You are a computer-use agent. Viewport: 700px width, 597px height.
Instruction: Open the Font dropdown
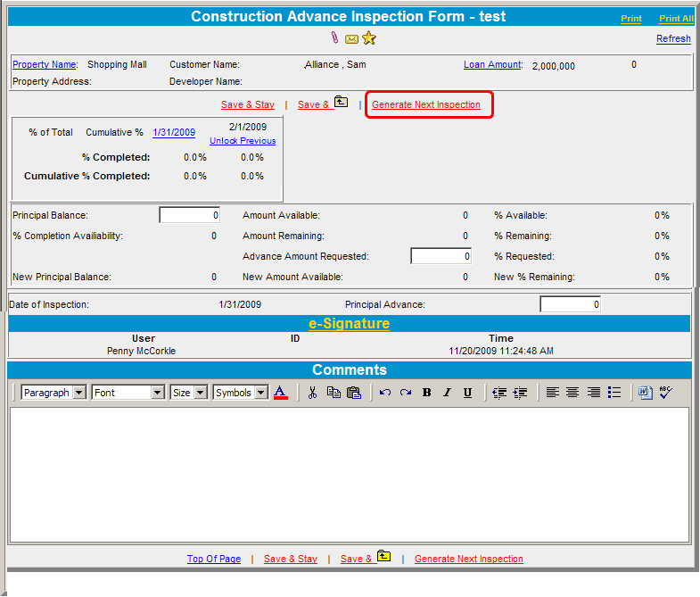pyautogui.click(x=128, y=393)
